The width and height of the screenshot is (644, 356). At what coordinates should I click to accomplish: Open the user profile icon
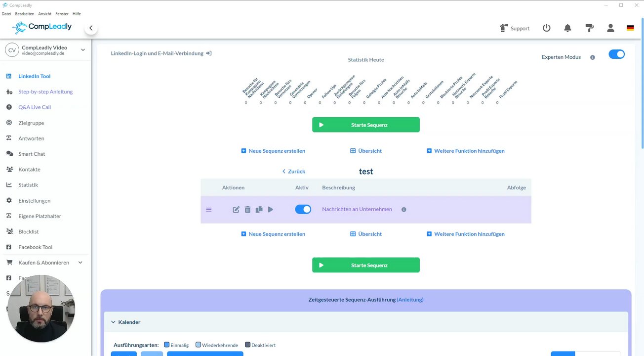pos(610,28)
